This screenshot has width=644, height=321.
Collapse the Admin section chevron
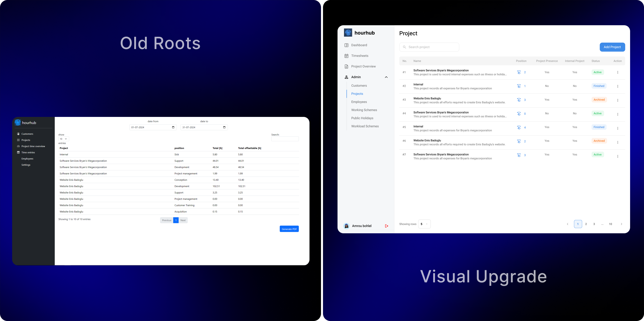(386, 77)
